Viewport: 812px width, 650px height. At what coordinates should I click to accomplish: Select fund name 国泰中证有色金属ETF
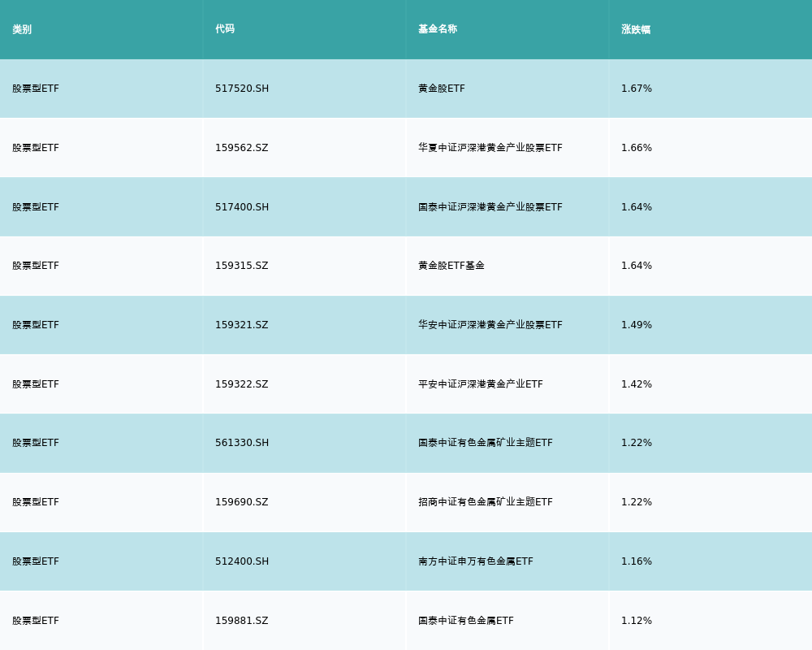coord(465,621)
